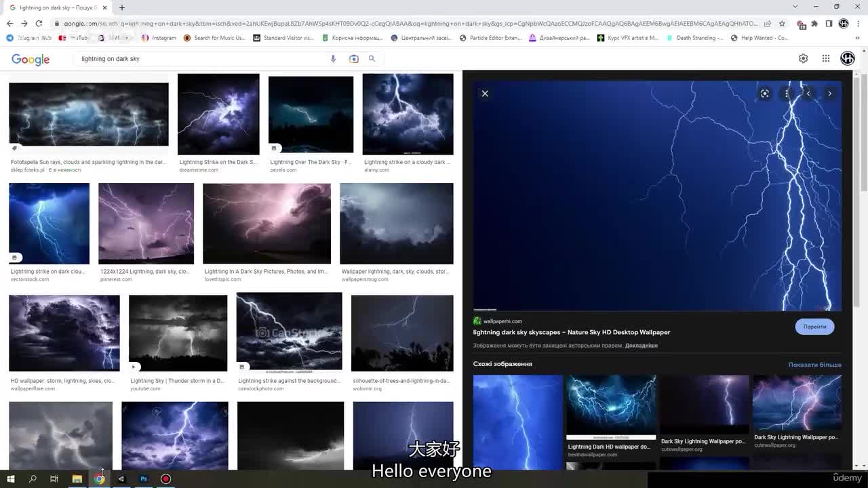Open Windows taskbar search
868x488 pixels.
[33, 479]
